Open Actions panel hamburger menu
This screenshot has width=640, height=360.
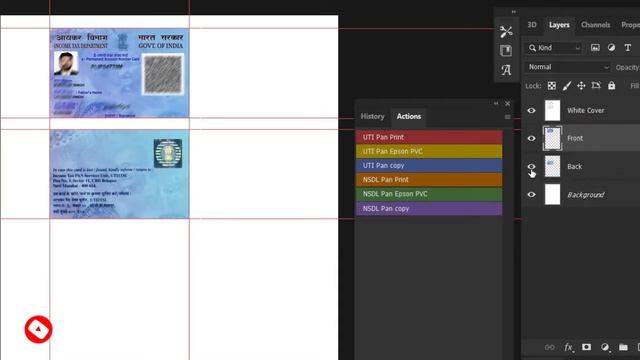tap(507, 117)
